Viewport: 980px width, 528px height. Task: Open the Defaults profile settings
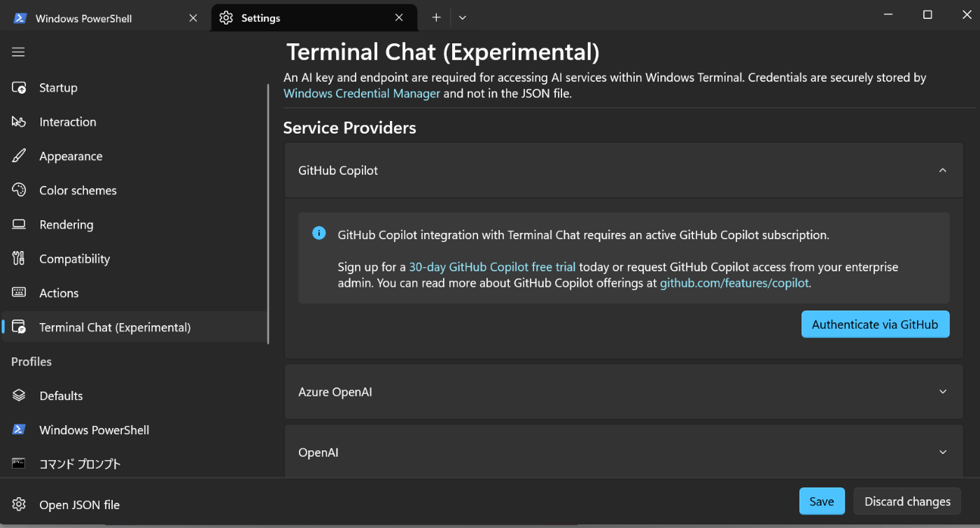click(x=134, y=396)
